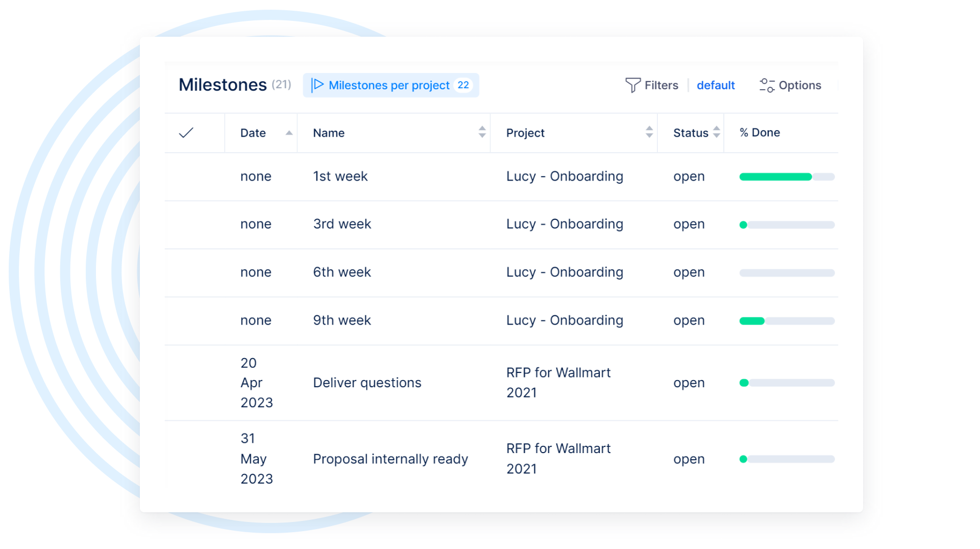Open the Proposal internally ready milestone
980x549 pixels.
pyautogui.click(x=390, y=459)
